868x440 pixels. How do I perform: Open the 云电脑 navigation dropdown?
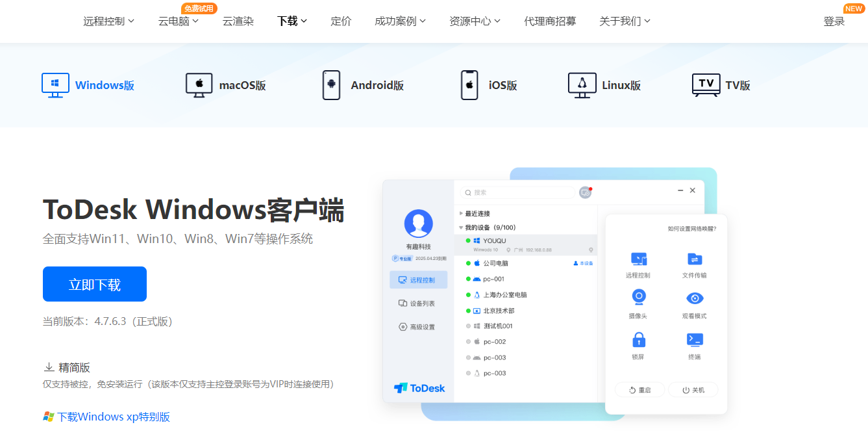point(178,21)
